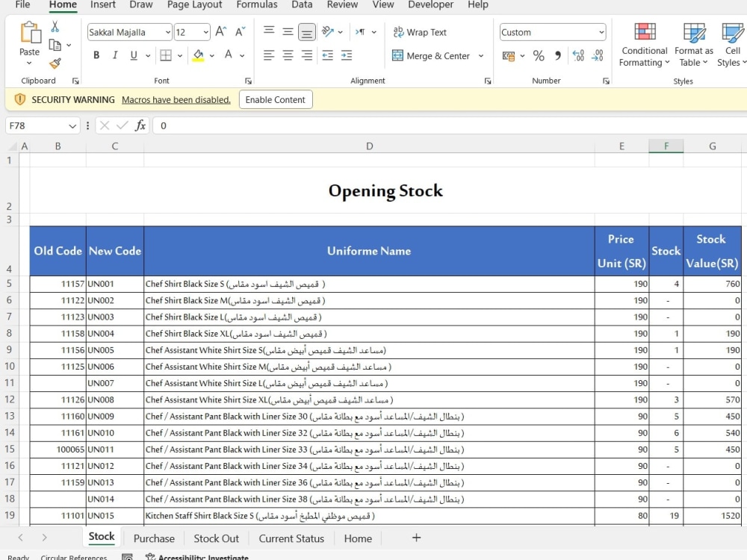Click Increase Decimal icon
Viewport: 747px width, 560px height.
pyautogui.click(x=578, y=56)
